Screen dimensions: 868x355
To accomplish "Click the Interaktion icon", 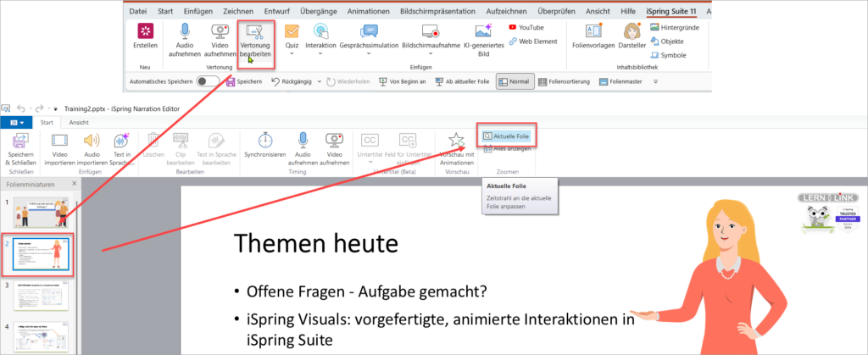I will (x=320, y=31).
